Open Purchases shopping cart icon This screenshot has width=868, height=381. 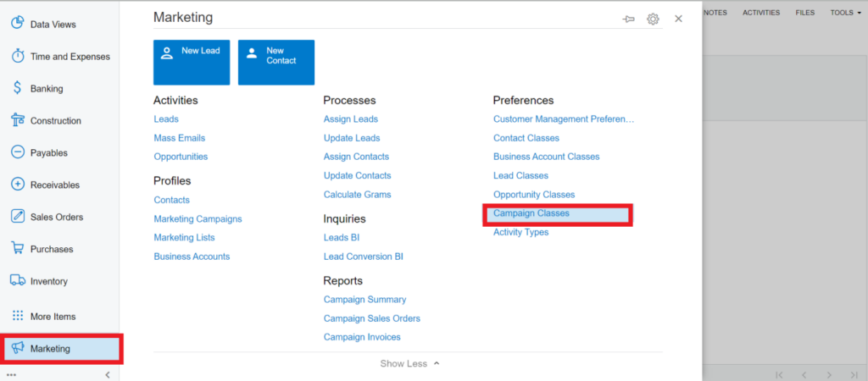tap(17, 249)
